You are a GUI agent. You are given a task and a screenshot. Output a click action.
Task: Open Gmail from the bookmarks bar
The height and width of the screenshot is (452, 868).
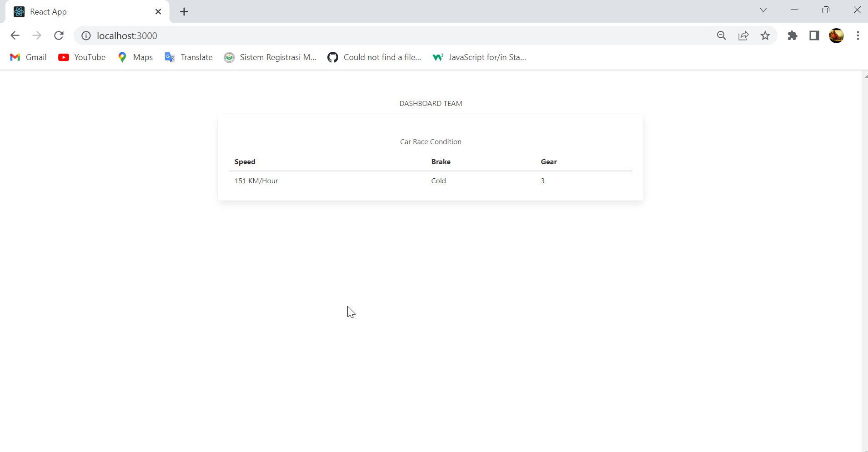click(28, 57)
